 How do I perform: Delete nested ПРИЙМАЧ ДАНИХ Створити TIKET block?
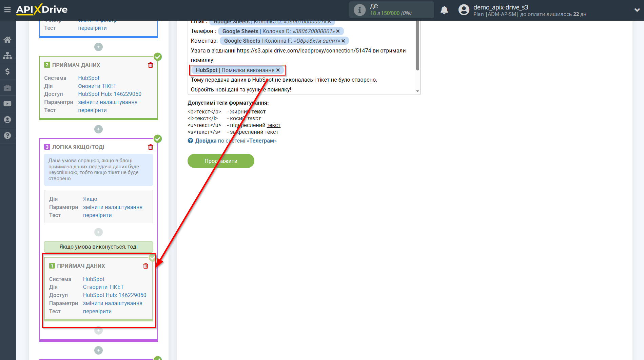pos(145,266)
